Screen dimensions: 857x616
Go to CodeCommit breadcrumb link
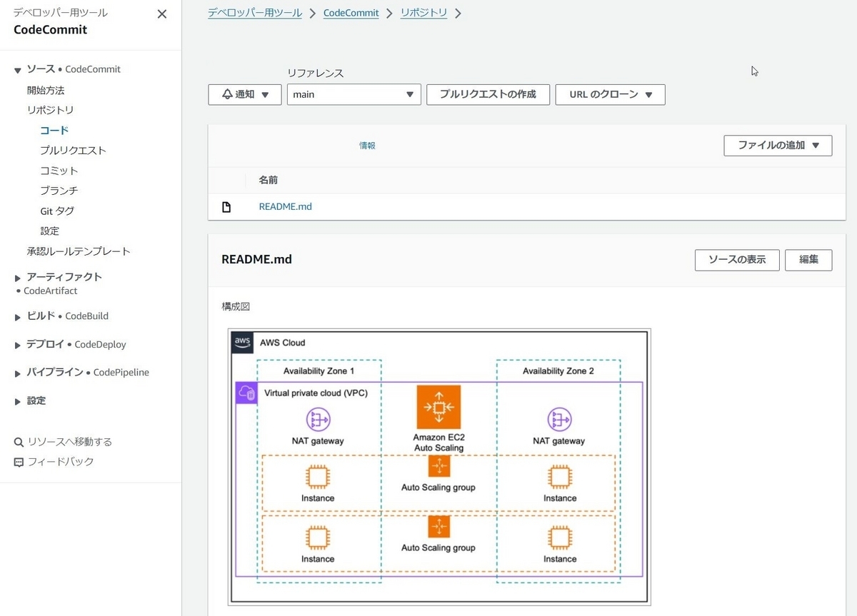click(351, 13)
